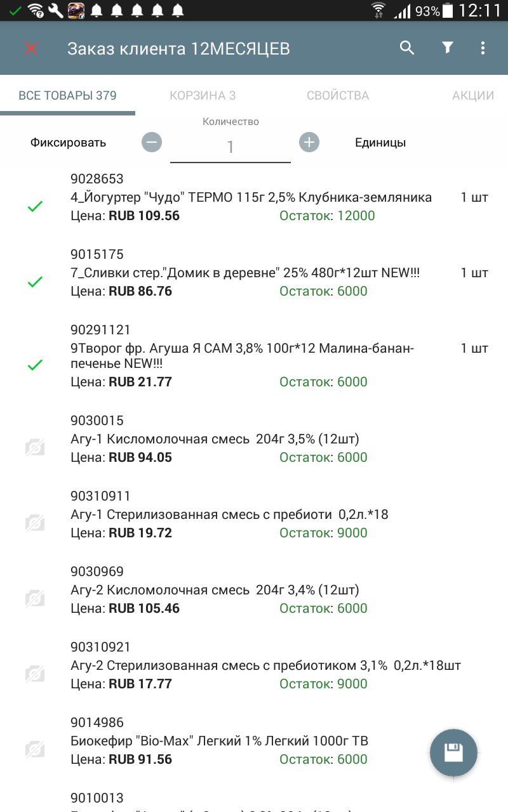Tap the Единицы units selector
Screen dimensions: 508x812
point(380,143)
